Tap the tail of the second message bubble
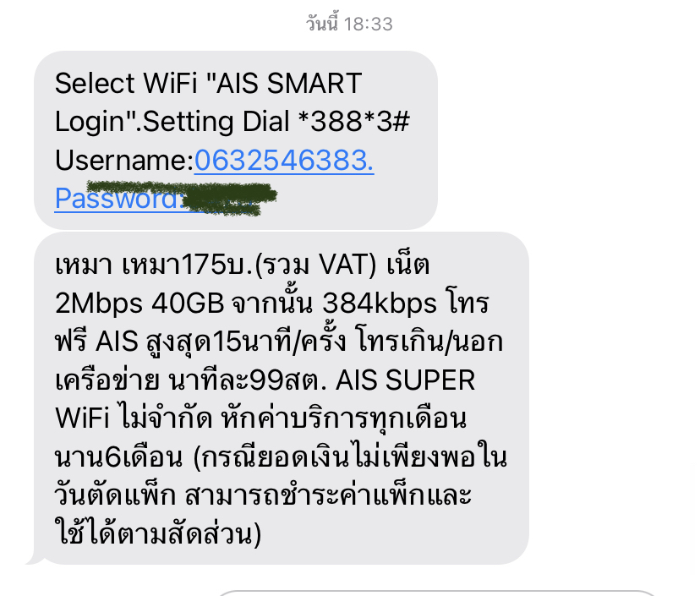The image size is (700, 596). (35, 559)
